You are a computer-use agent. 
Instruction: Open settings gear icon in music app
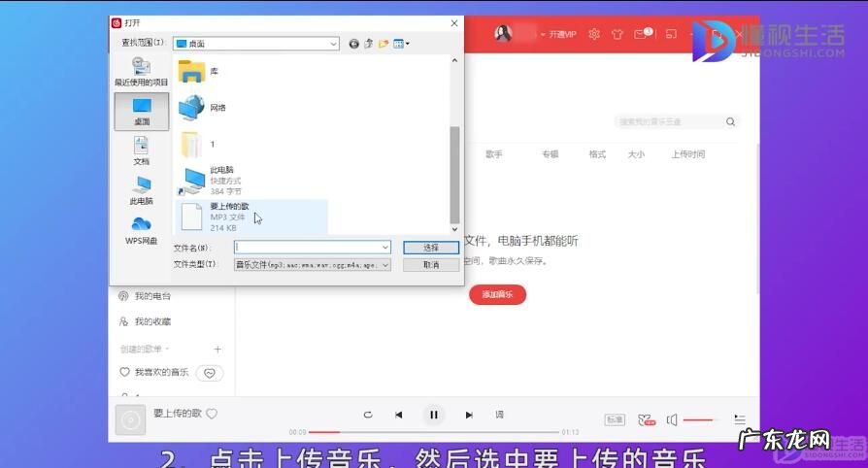[594, 34]
